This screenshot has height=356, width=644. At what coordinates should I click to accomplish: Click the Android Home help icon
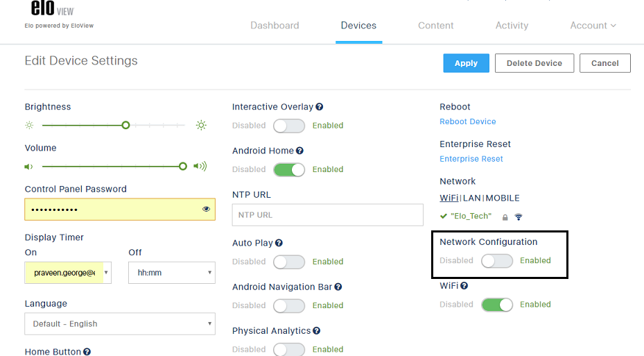[300, 151]
